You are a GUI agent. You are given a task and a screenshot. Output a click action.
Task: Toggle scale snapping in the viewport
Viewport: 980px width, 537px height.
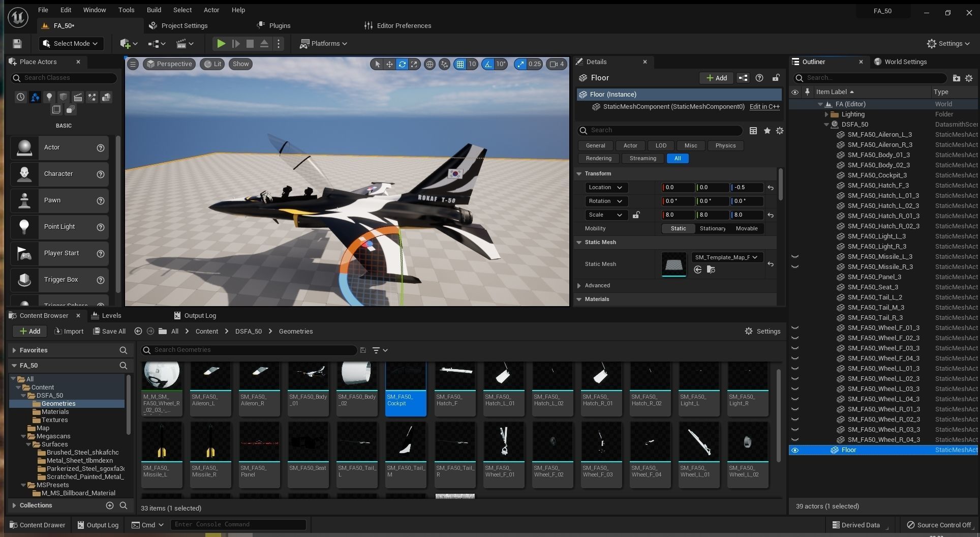click(520, 64)
